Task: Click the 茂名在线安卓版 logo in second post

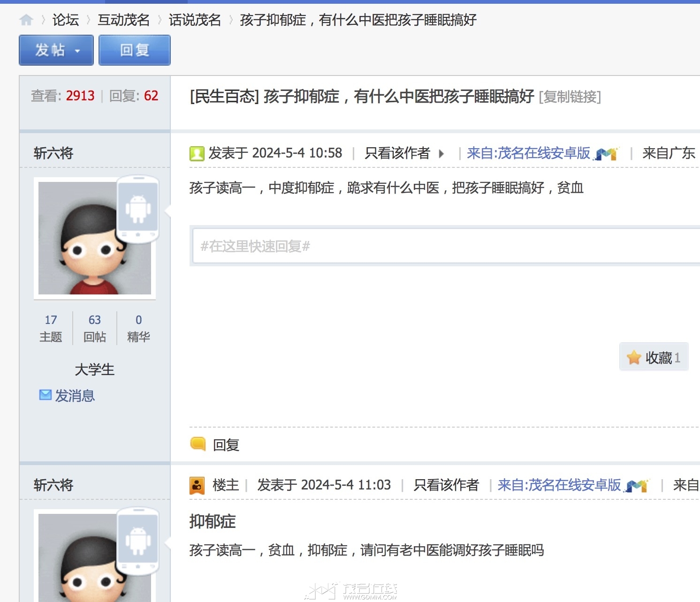Action: coord(638,485)
